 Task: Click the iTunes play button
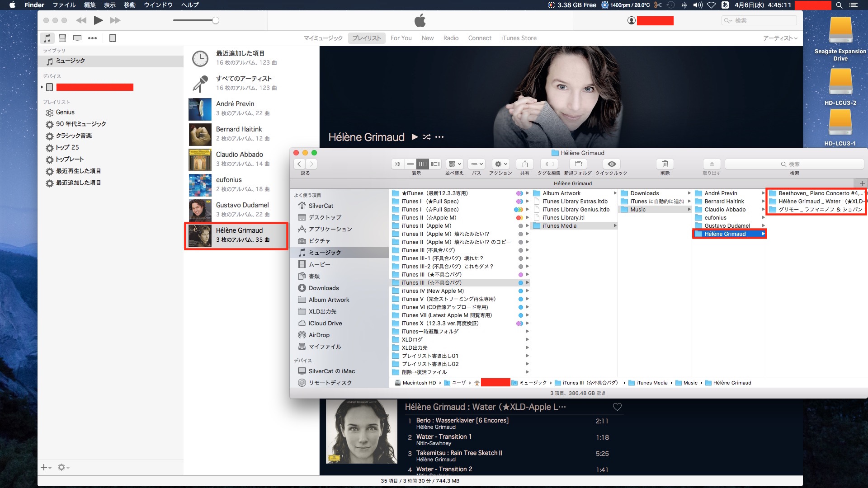pyautogui.click(x=98, y=20)
